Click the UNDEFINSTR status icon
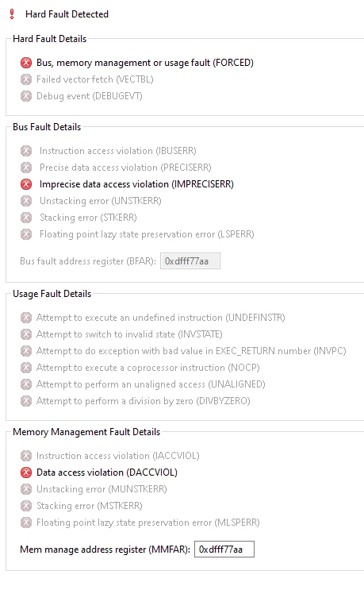This screenshot has width=364, height=594. pos(26,318)
